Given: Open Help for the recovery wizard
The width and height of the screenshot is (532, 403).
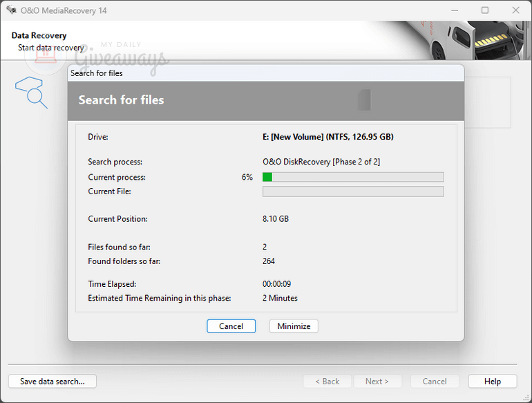Looking at the screenshot, I should tap(493, 381).
